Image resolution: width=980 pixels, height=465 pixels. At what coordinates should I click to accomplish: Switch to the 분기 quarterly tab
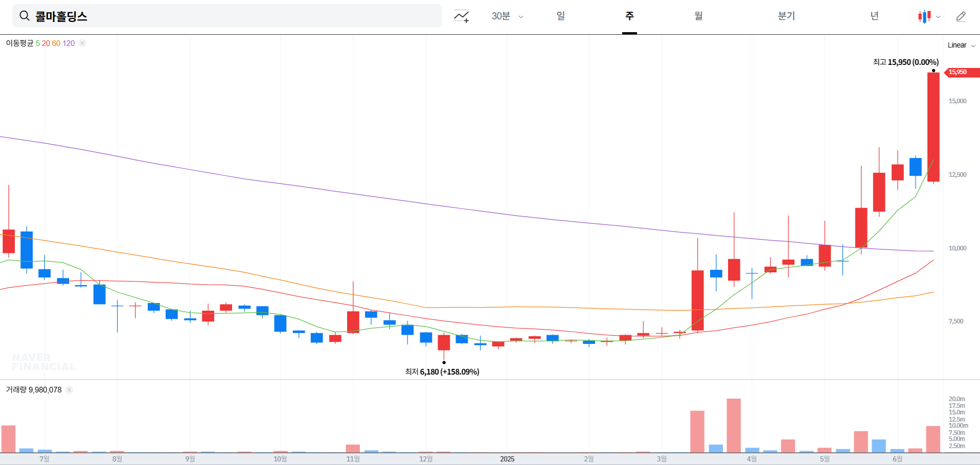click(786, 16)
